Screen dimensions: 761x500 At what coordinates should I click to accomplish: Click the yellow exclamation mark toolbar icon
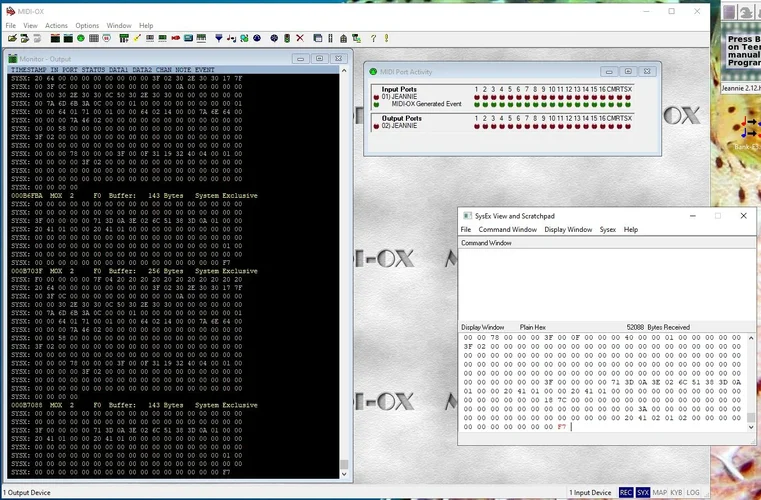(x=386, y=38)
